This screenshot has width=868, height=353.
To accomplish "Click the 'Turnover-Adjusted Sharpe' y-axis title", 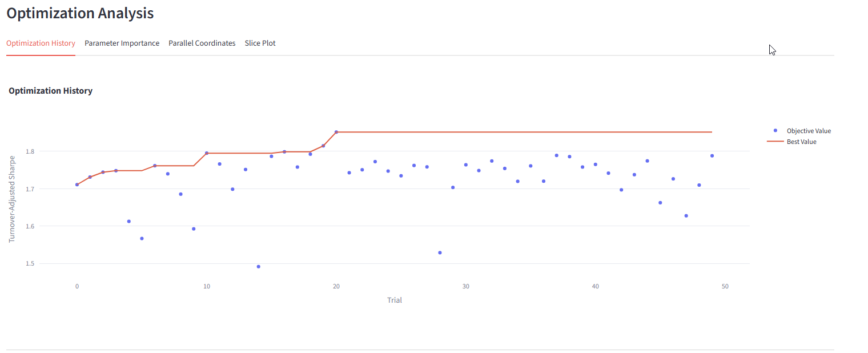I will coord(12,199).
